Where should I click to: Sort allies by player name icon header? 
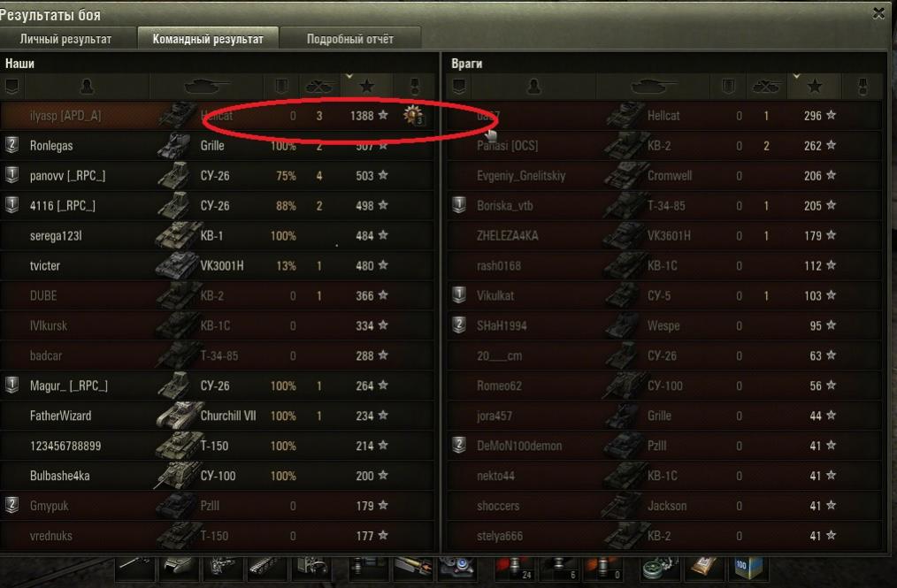87,87
